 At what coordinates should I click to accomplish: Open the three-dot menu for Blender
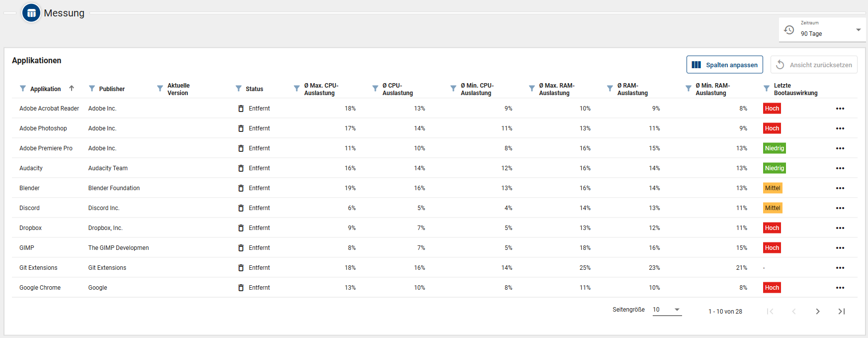click(840, 188)
